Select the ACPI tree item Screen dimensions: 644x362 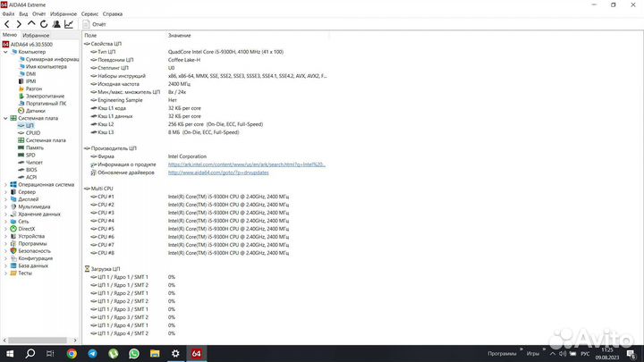(28, 177)
